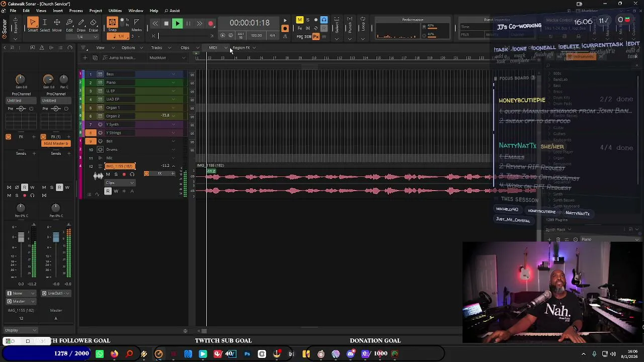Open the Region FX dropdown
This screenshot has height=362, width=644.
pyautogui.click(x=244, y=48)
